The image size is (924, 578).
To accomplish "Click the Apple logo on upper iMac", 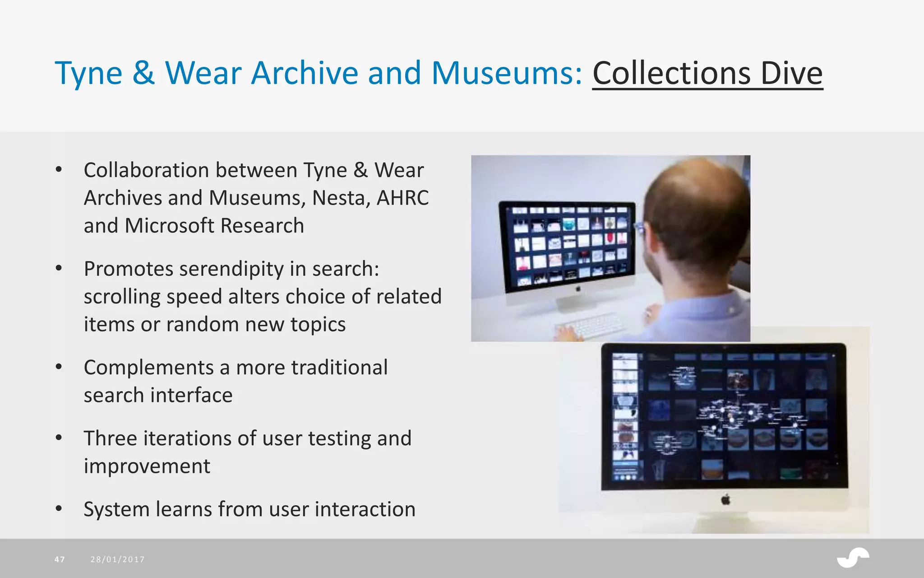I will click(578, 289).
